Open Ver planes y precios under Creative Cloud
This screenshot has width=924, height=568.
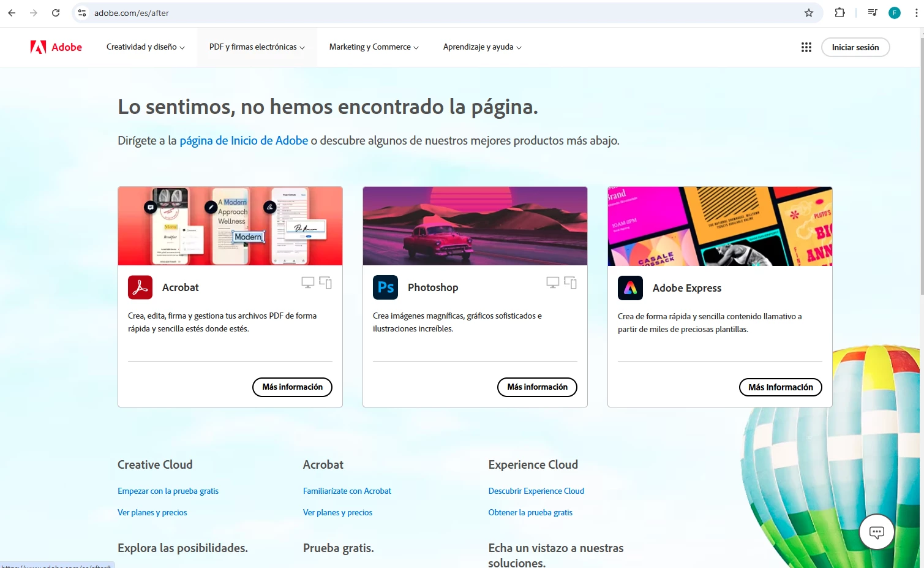(x=152, y=512)
